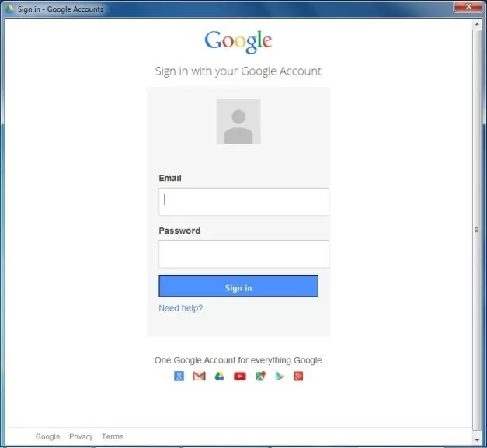Image resolution: width=487 pixels, height=448 pixels.
Task: Click the window icon in title bar
Action: point(10,9)
